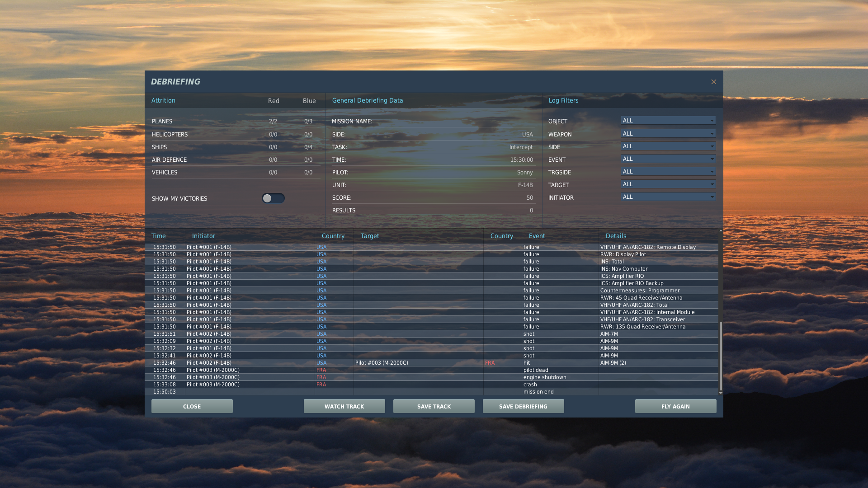
Task: Click the PILOT value Sonny
Action: point(525,173)
